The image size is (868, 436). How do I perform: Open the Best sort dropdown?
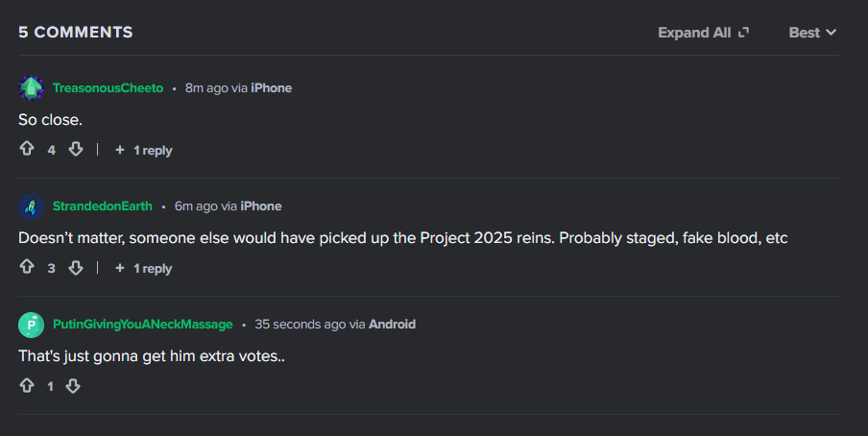point(812,33)
